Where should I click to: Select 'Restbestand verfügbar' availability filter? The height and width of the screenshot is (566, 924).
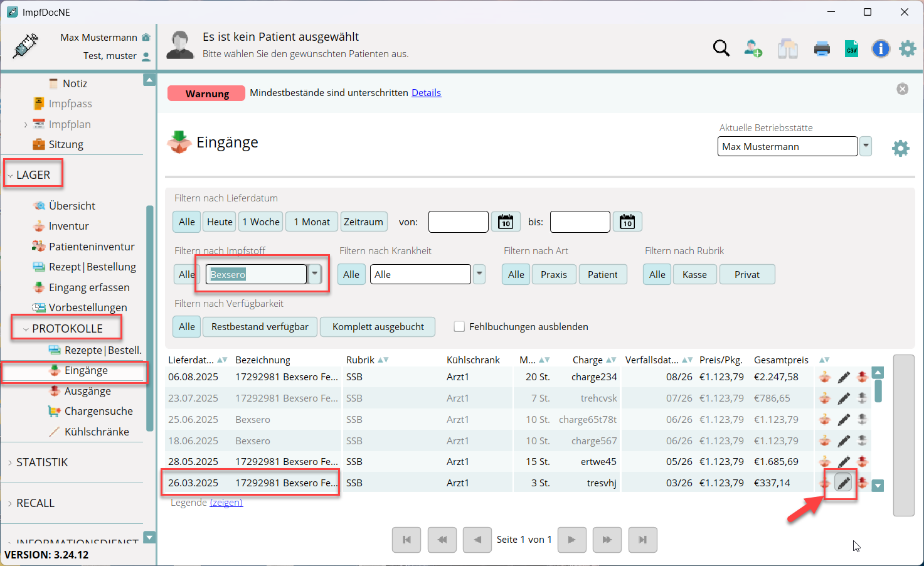(x=260, y=327)
